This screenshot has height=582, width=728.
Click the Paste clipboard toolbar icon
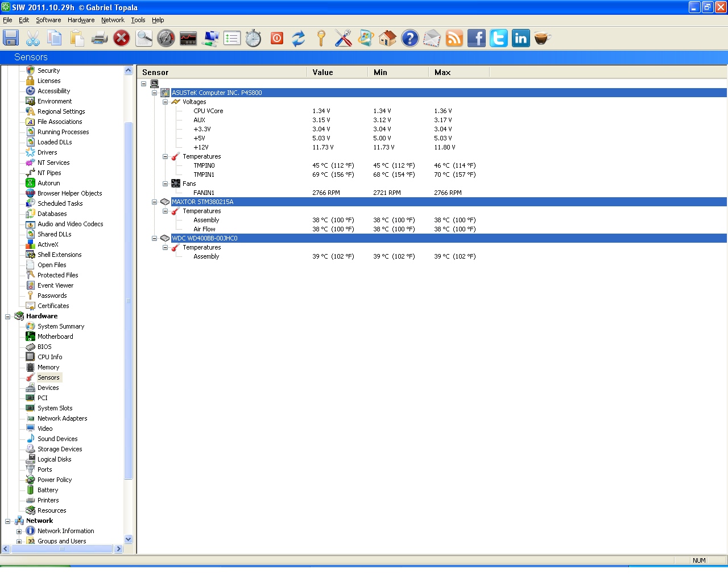coord(77,38)
